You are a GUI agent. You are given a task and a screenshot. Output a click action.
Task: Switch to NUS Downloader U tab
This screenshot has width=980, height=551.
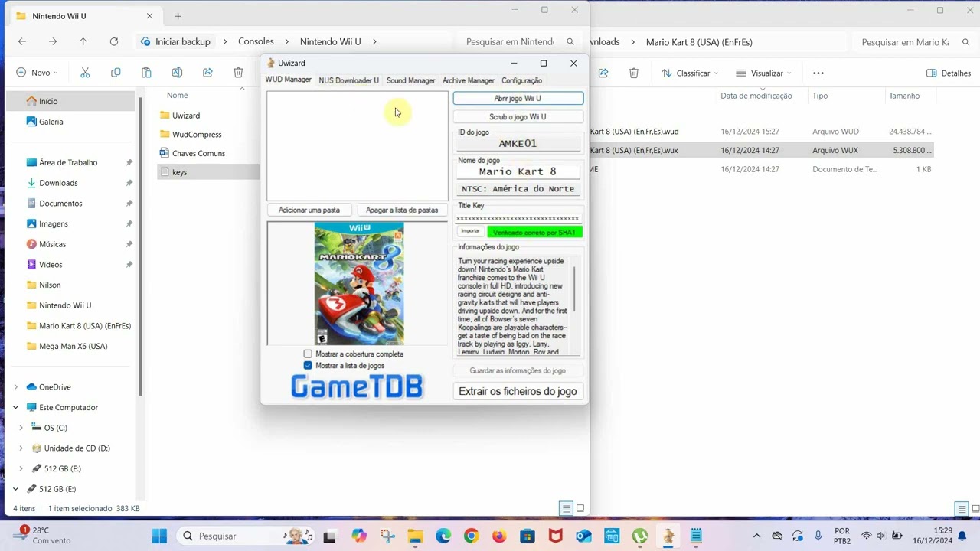348,80
